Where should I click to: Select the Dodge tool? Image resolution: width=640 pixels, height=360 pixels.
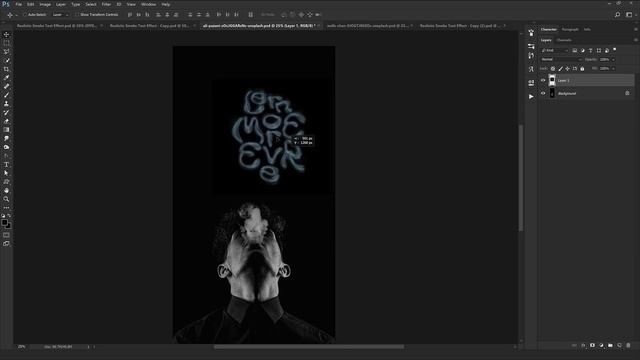(x=6, y=147)
